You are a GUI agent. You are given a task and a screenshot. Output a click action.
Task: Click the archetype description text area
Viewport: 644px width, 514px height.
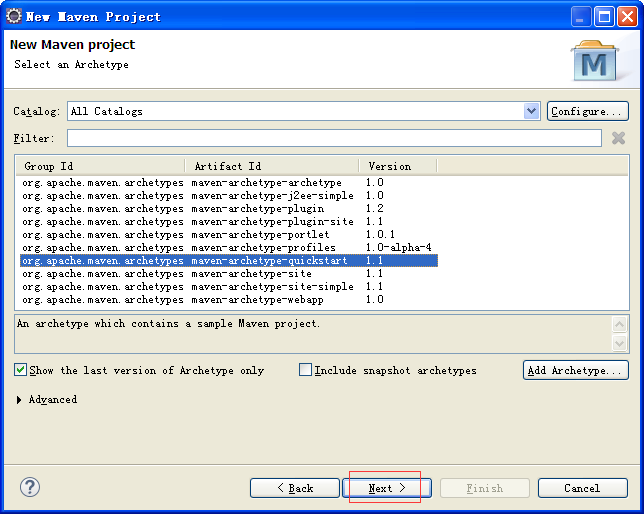pyautogui.click(x=313, y=334)
